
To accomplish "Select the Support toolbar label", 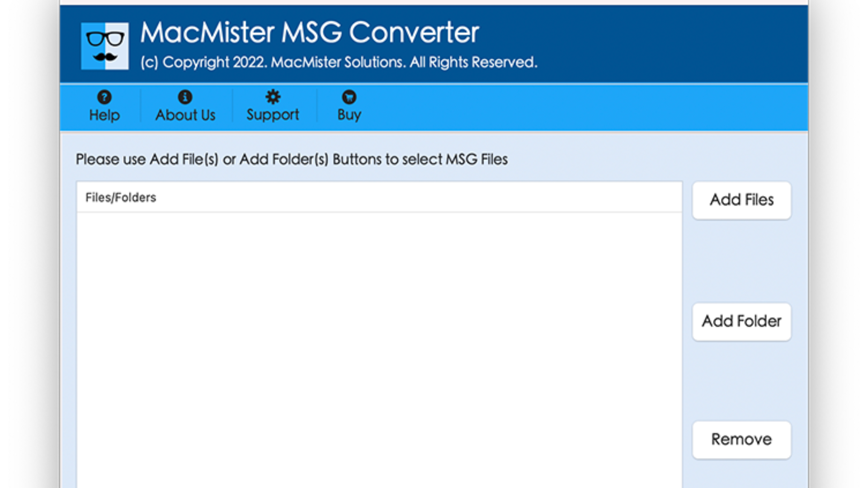I will tap(273, 115).
